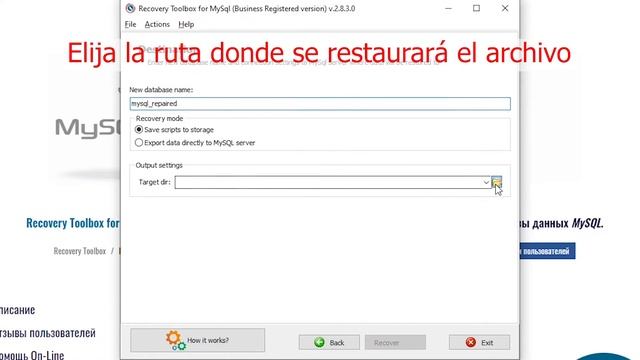Minimize the Recovery Toolbox window
This screenshot has width=640, height=360.
click(x=448, y=8)
